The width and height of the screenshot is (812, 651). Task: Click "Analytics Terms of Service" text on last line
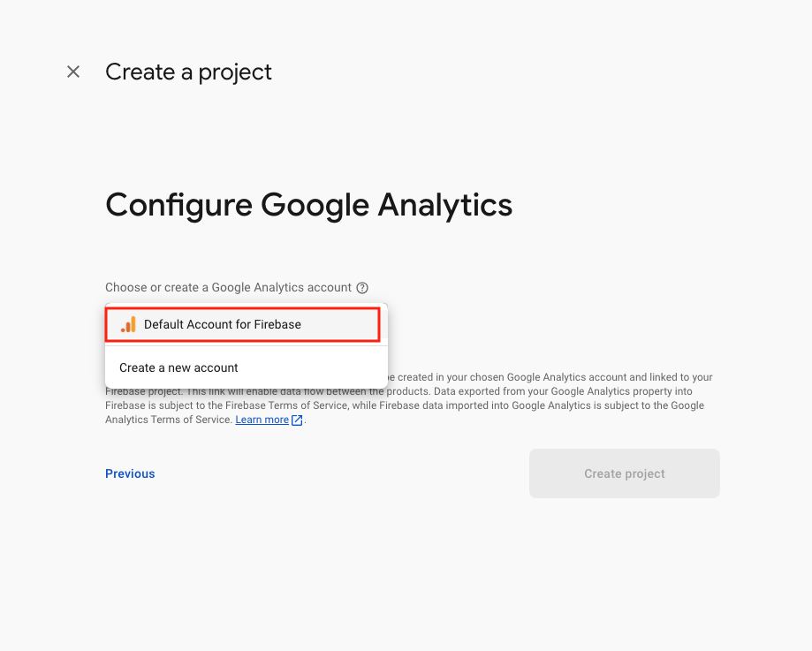tap(170, 420)
